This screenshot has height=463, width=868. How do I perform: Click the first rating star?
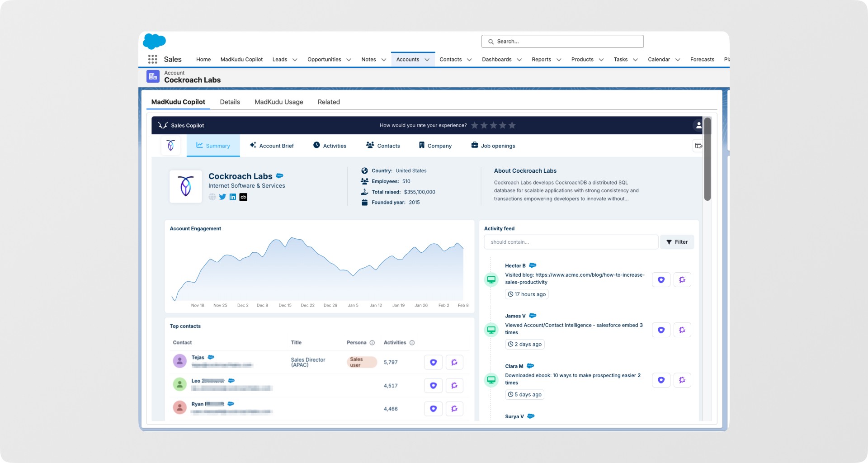click(475, 125)
